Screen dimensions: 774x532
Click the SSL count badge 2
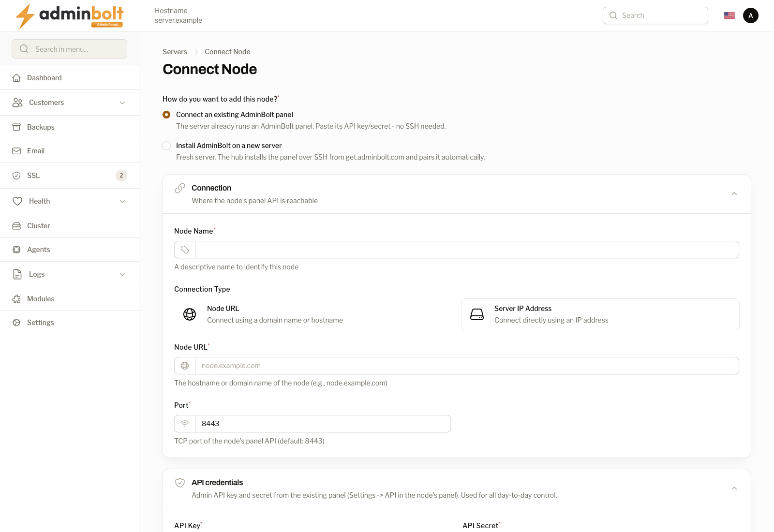121,176
